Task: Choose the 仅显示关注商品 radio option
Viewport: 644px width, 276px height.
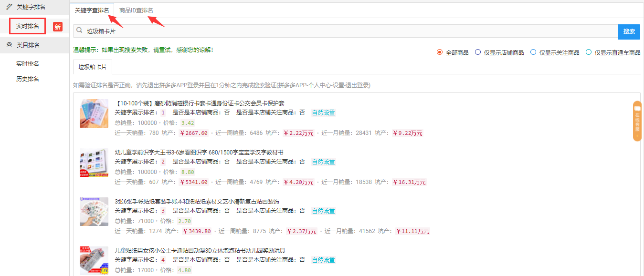Action: [x=533, y=52]
